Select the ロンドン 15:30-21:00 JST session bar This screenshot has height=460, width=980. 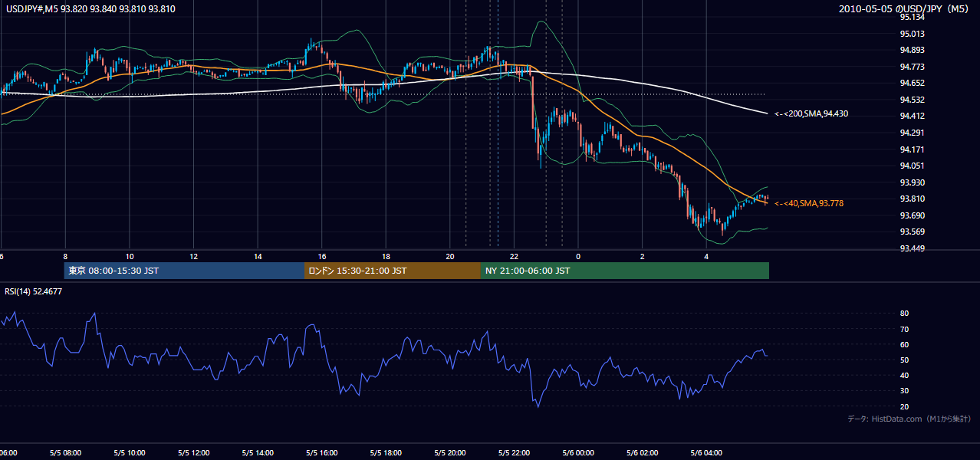click(393, 271)
